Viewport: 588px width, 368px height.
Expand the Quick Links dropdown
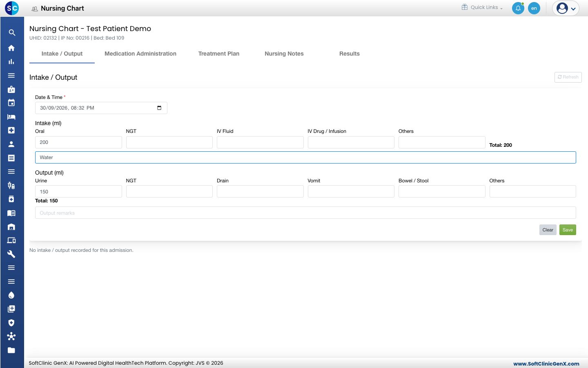click(x=482, y=7)
